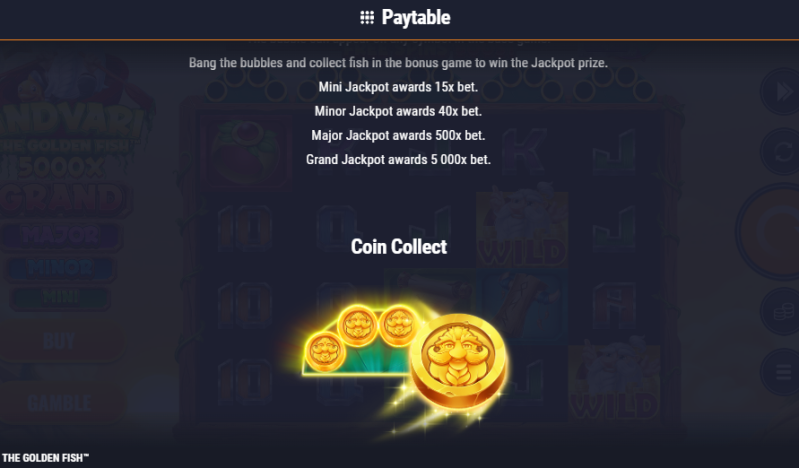Click the Mini Jackpot awards text line

(x=398, y=87)
